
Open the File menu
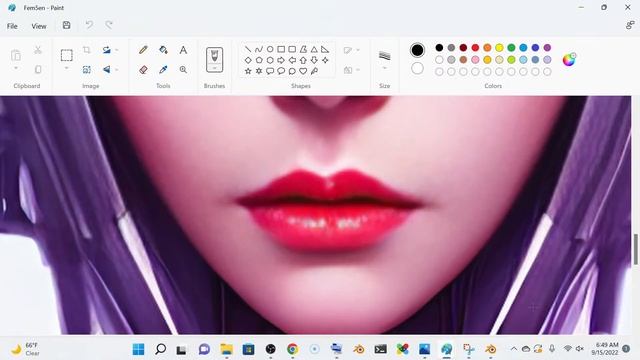click(12, 26)
